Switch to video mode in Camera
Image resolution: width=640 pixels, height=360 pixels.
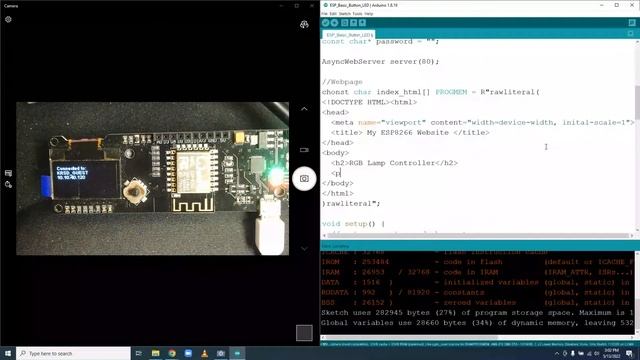click(304, 150)
